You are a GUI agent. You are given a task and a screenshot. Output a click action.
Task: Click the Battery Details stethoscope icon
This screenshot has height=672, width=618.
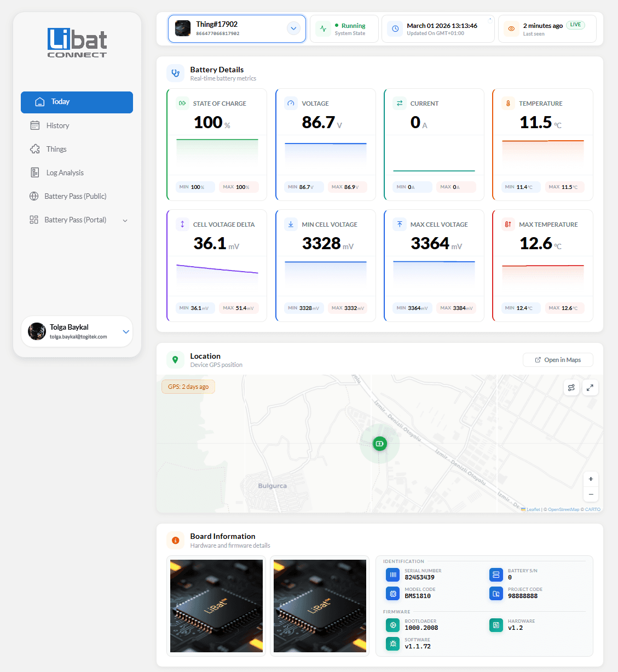pos(175,73)
